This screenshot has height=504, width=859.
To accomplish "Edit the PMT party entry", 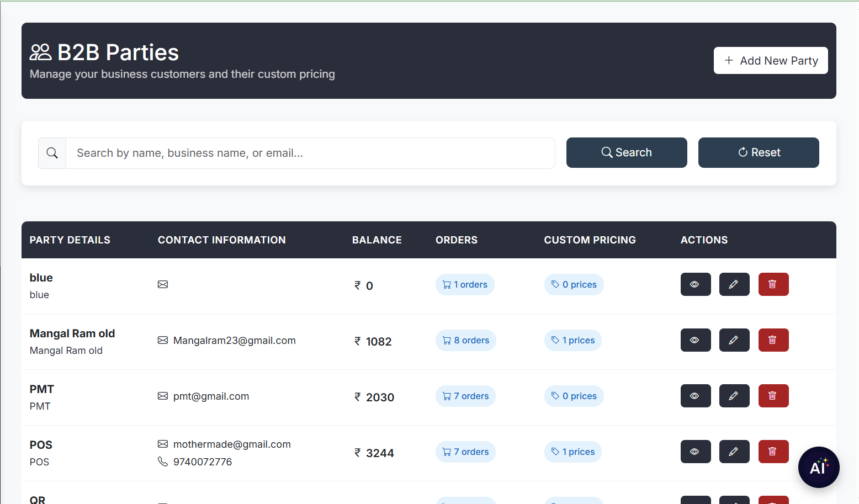I will click(x=734, y=396).
